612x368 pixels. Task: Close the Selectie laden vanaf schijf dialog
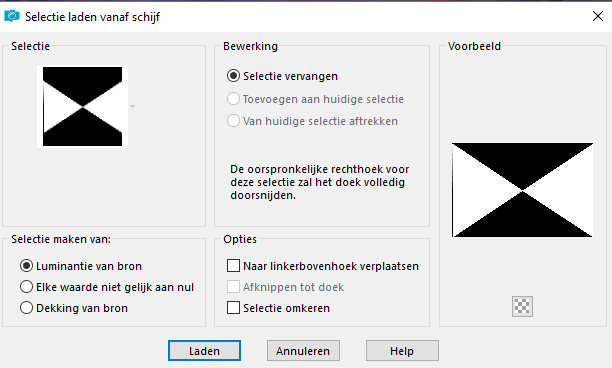[x=598, y=16]
